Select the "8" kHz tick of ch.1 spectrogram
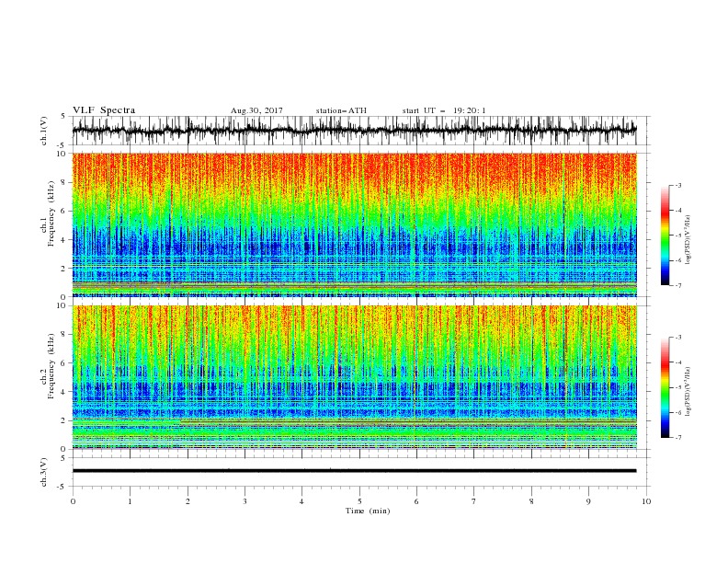The image size is (728, 563). [x=63, y=182]
